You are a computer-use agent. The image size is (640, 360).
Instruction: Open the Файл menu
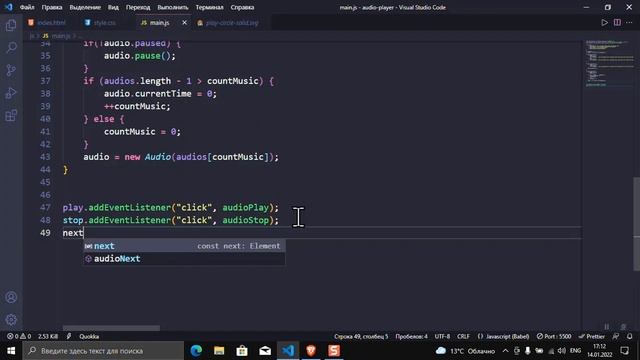coord(27,7)
